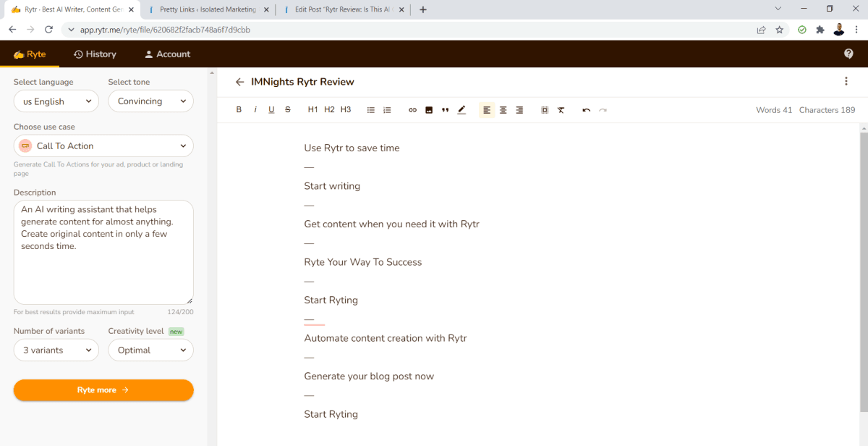Screen dimensions: 868x446
Task: Redo the last undone edit
Action: coord(603,110)
